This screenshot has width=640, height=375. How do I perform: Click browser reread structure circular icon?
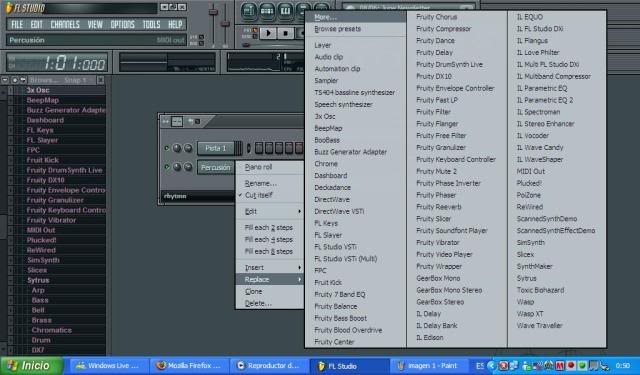coord(15,80)
